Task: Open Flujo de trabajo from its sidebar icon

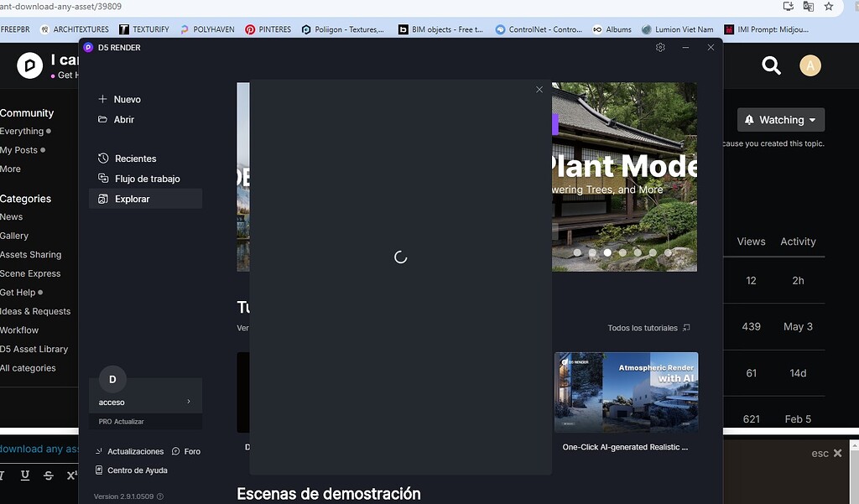Action: point(104,178)
